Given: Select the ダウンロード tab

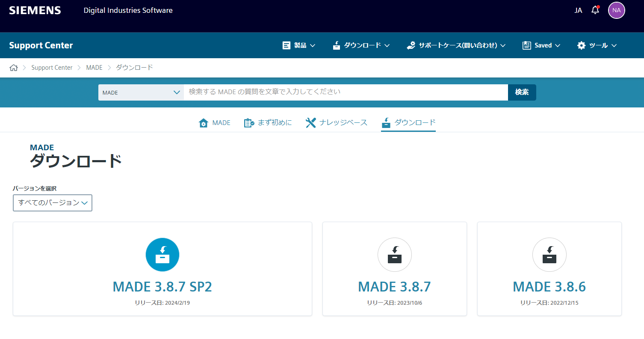Looking at the screenshot, I should point(408,123).
